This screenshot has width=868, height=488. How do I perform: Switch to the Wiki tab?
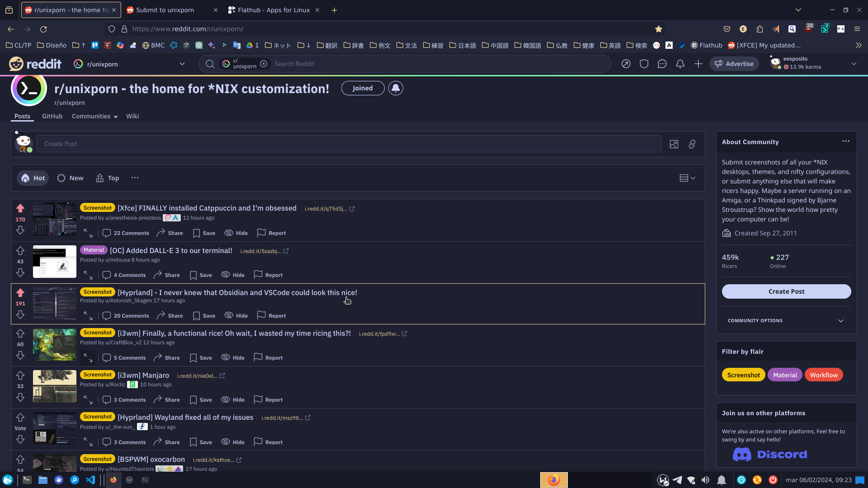pyautogui.click(x=132, y=116)
